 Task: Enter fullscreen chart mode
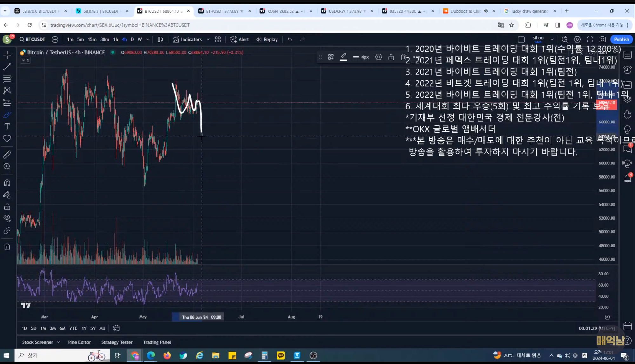click(x=590, y=39)
